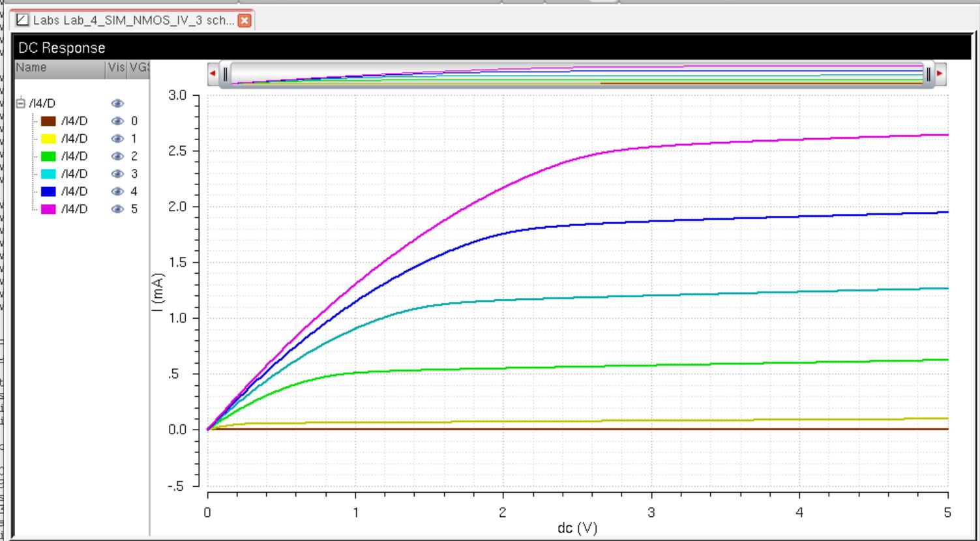980x541 pixels.
Task: Click the VGS column header
Action: click(x=139, y=67)
